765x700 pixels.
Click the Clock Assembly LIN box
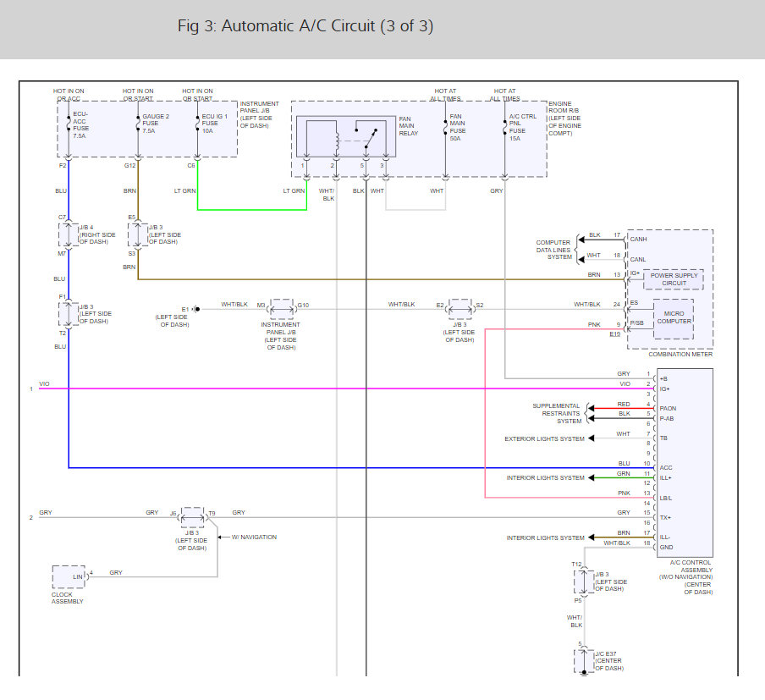tap(69, 577)
